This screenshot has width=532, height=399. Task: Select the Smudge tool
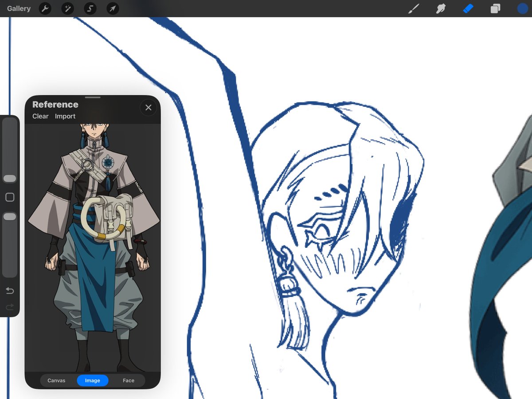click(441, 8)
